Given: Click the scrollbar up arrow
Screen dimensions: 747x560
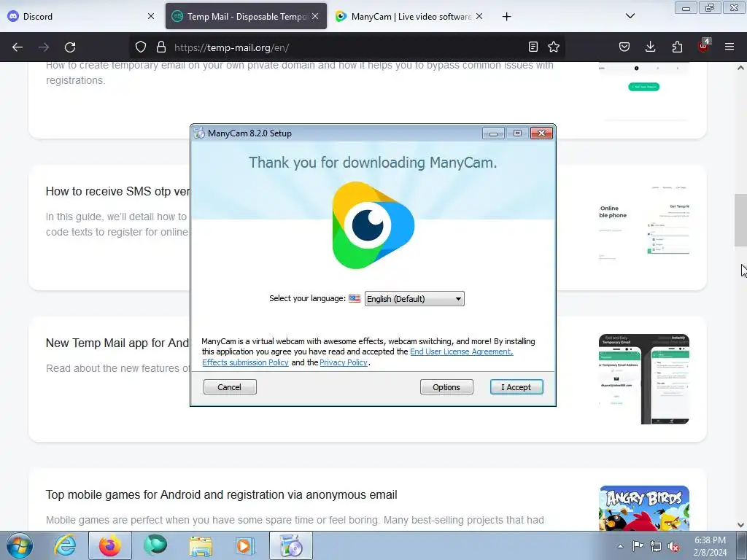Looking at the screenshot, I should tap(740, 68).
